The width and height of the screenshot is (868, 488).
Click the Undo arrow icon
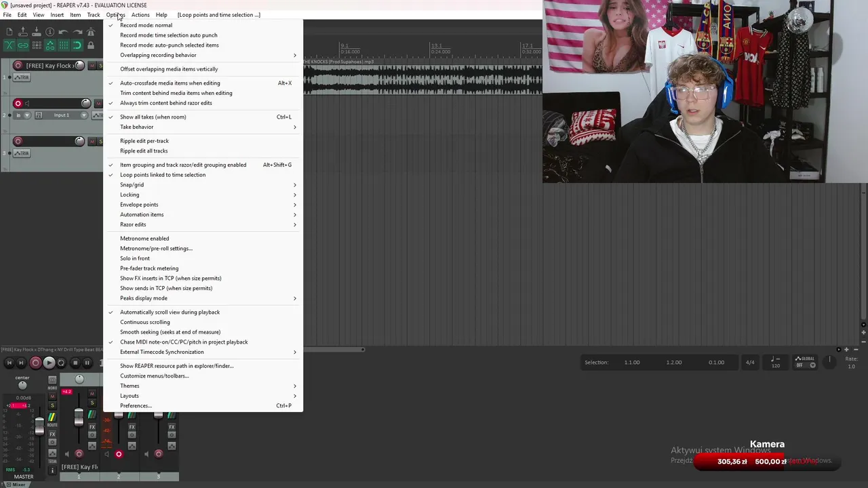63,32
